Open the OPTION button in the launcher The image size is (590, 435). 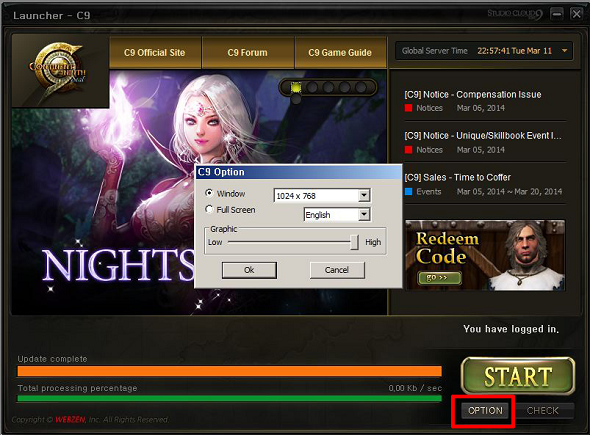click(x=485, y=411)
